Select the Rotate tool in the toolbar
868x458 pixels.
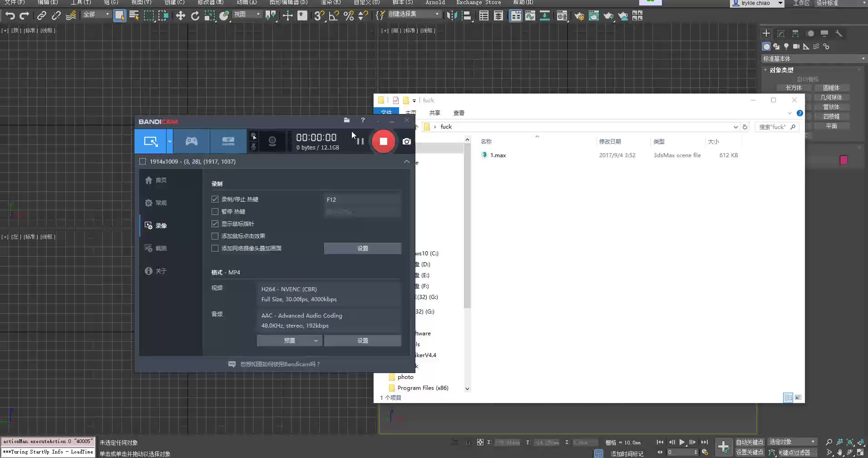pos(195,15)
